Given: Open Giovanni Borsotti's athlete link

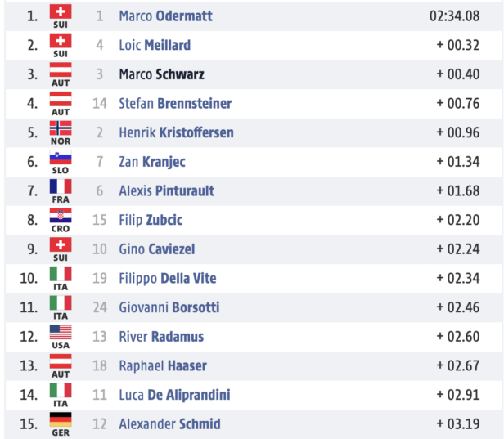Looking at the screenshot, I should click(x=169, y=307).
